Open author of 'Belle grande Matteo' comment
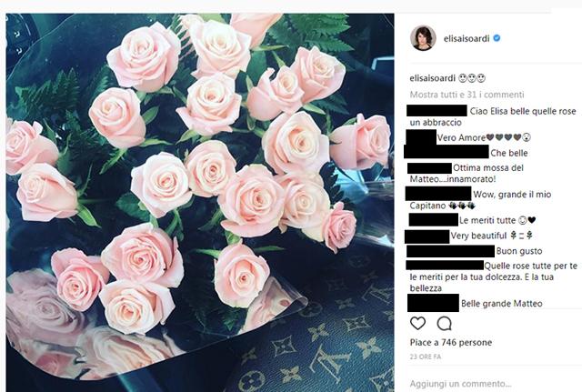 point(433,303)
